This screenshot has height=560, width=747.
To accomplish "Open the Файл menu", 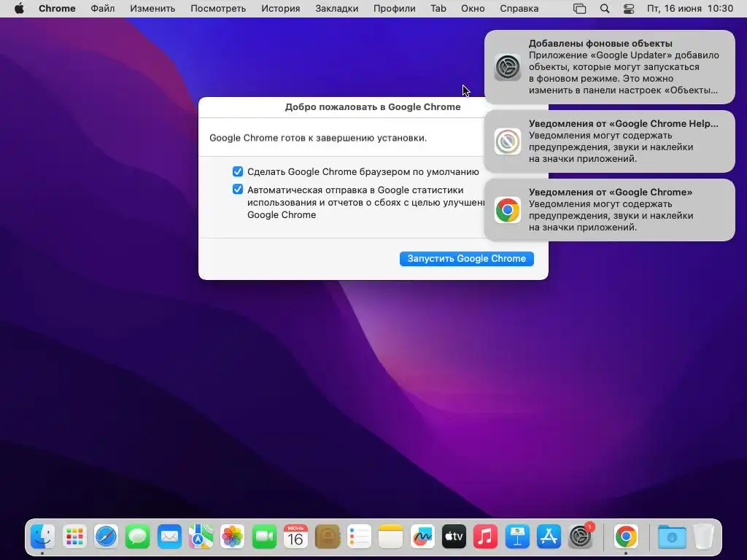I will [102, 9].
